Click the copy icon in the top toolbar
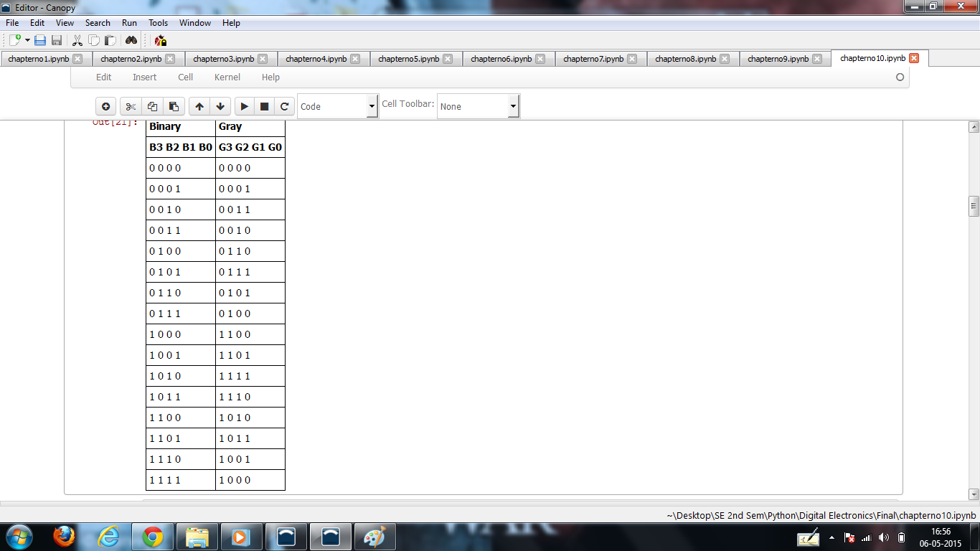 (93, 40)
